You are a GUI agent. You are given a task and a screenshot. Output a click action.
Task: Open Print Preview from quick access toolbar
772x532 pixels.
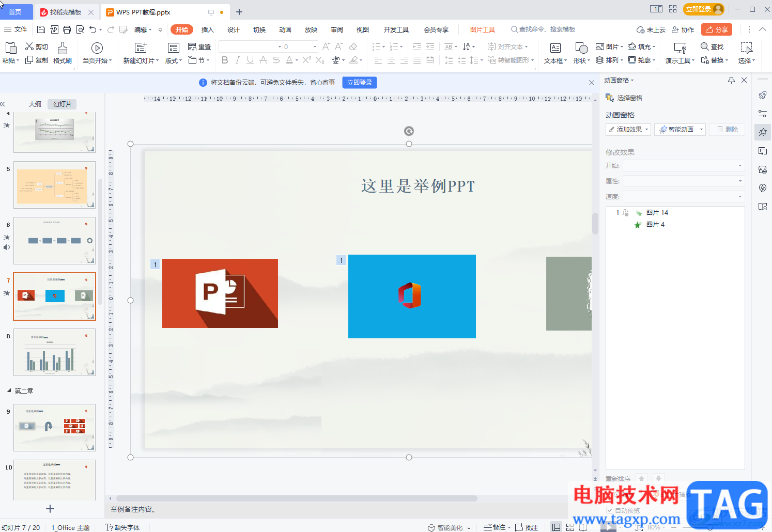pyautogui.click(x=80, y=29)
